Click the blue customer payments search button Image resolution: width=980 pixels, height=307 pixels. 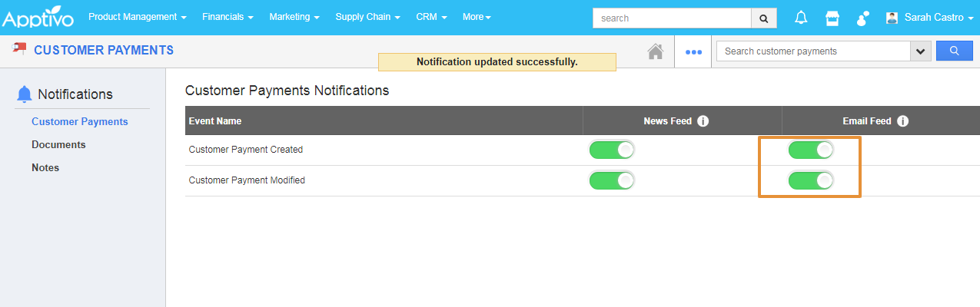(x=954, y=51)
